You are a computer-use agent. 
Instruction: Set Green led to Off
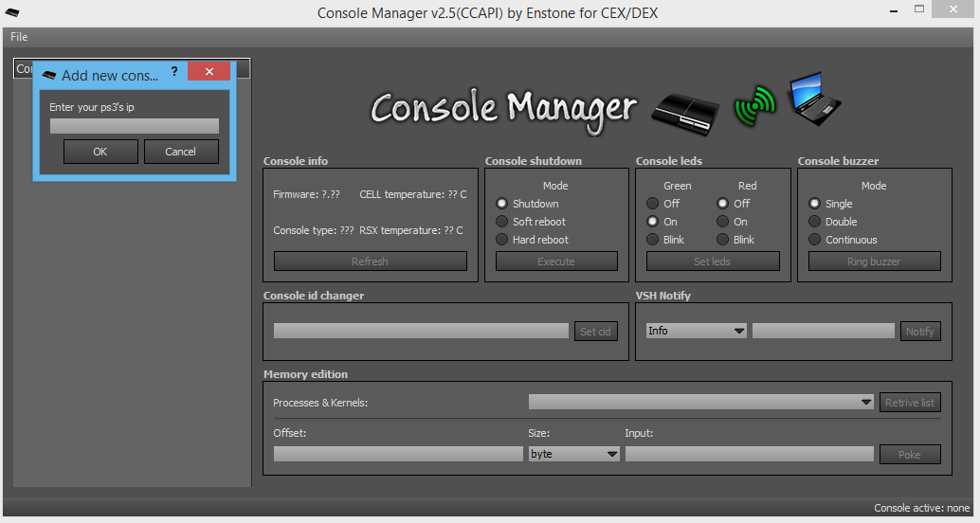(652, 204)
